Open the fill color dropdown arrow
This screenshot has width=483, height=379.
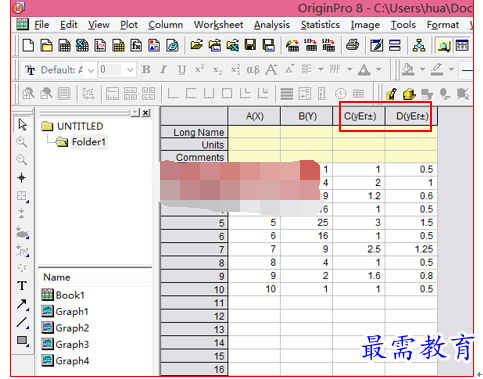point(422,70)
